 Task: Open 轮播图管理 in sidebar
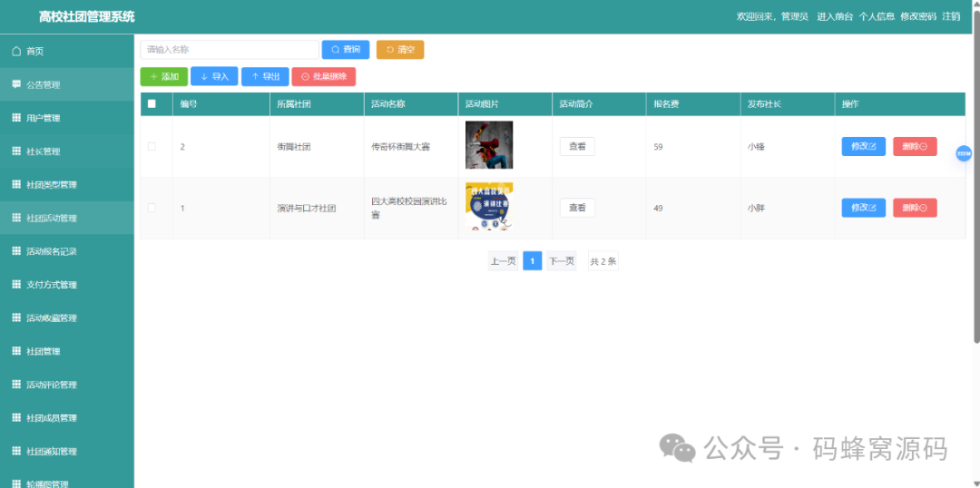[67, 480]
